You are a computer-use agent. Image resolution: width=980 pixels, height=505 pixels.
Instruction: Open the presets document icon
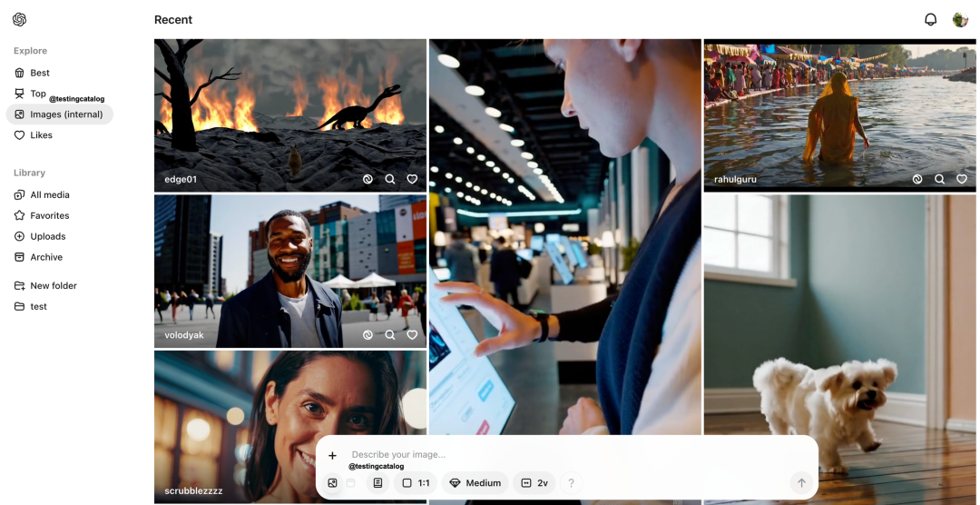(377, 483)
